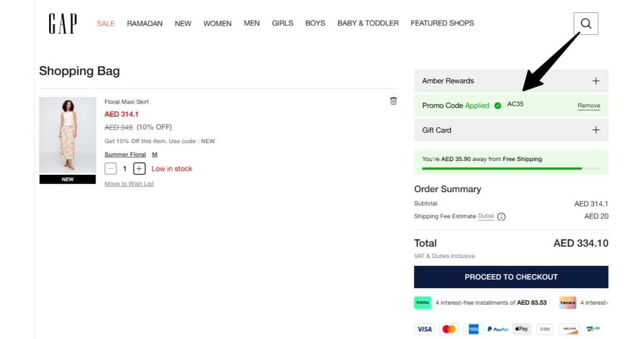Open the RAMADAN menu
The width and height of the screenshot is (644, 339).
point(145,24)
